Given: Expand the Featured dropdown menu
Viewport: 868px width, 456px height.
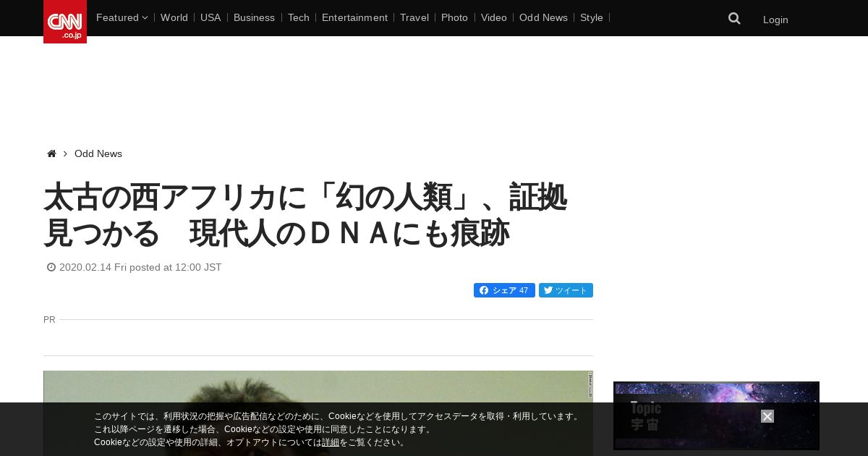Looking at the screenshot, I should (122, 17).
